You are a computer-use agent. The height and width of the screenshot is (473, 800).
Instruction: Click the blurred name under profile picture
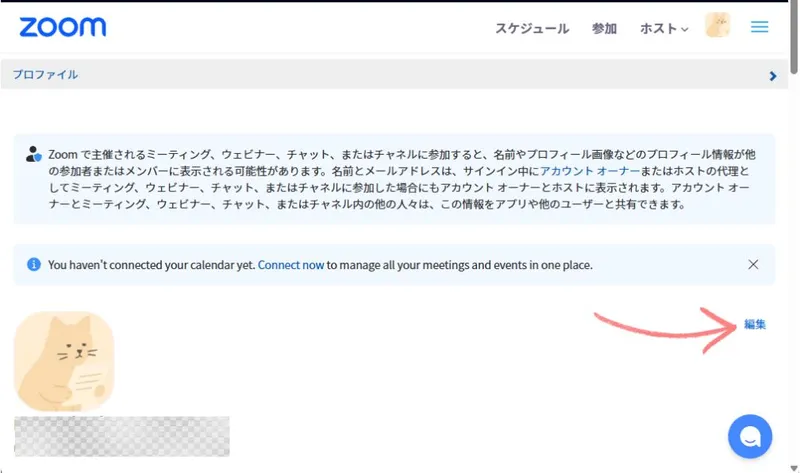click(122, 436)
